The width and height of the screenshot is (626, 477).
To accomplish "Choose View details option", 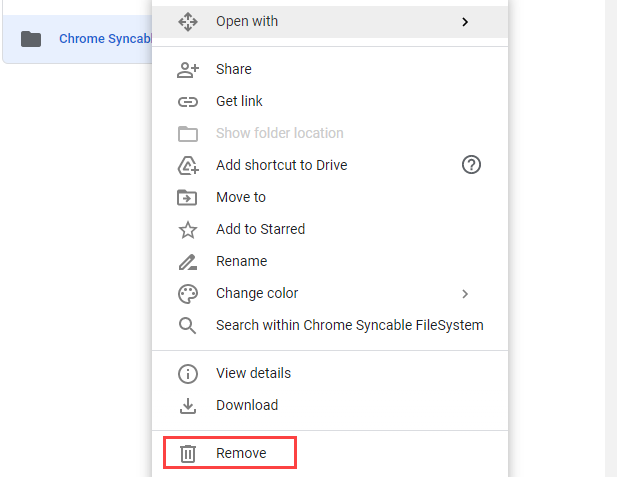I will (330, 374).
